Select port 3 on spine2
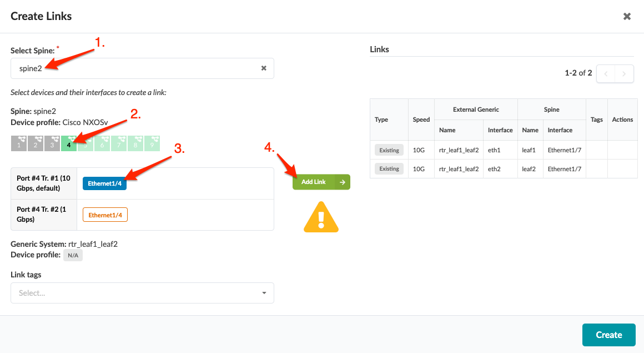This screenshot has width=644, height=353. (x=52, y=143)
